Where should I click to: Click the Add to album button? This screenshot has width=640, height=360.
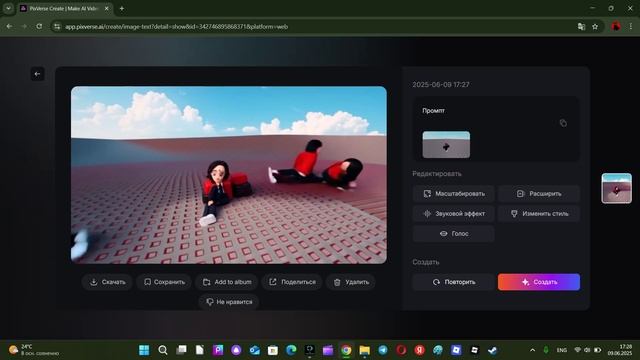[227, 282]
